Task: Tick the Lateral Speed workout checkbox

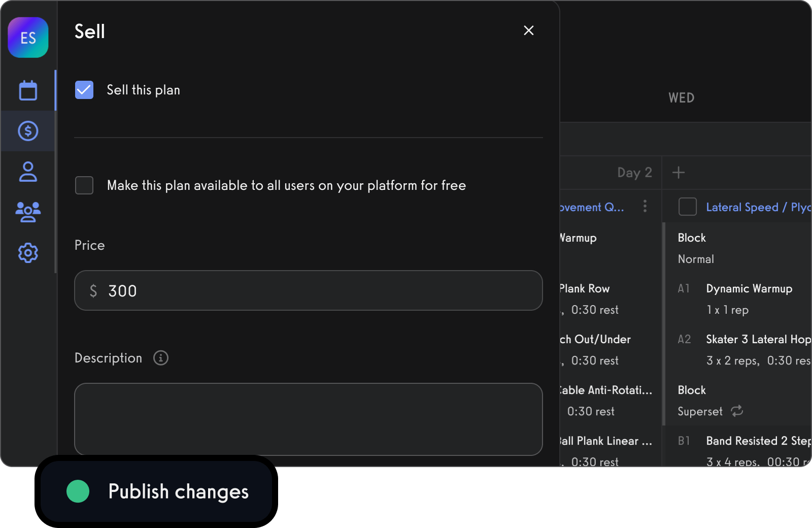Action: click(x=688, y=207)
